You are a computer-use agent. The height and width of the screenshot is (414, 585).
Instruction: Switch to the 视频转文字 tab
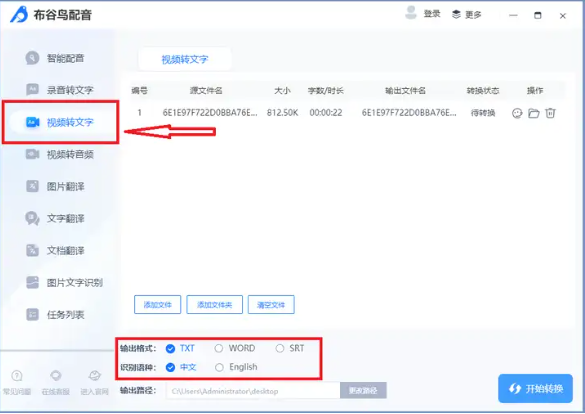(185, 59)
